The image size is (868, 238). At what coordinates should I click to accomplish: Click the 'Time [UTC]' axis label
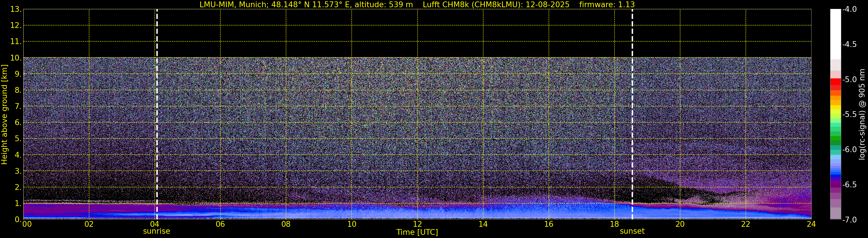(x=417, y=232)
